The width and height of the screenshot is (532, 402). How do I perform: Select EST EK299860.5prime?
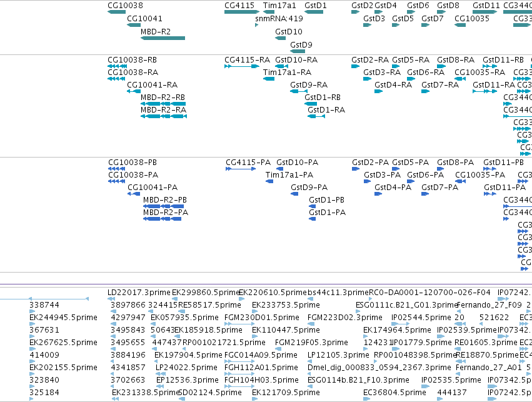[175, 299]
